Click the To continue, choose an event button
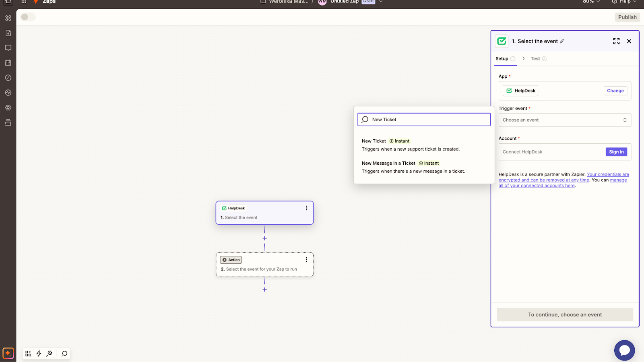The width and height of the screenshot is (644, 362). 565,314
